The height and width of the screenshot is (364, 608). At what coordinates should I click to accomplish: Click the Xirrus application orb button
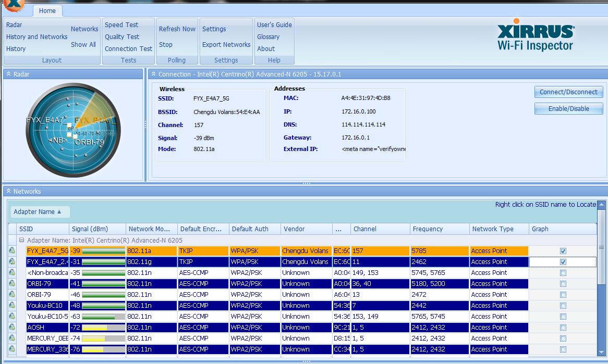click(x=14, y=4)
